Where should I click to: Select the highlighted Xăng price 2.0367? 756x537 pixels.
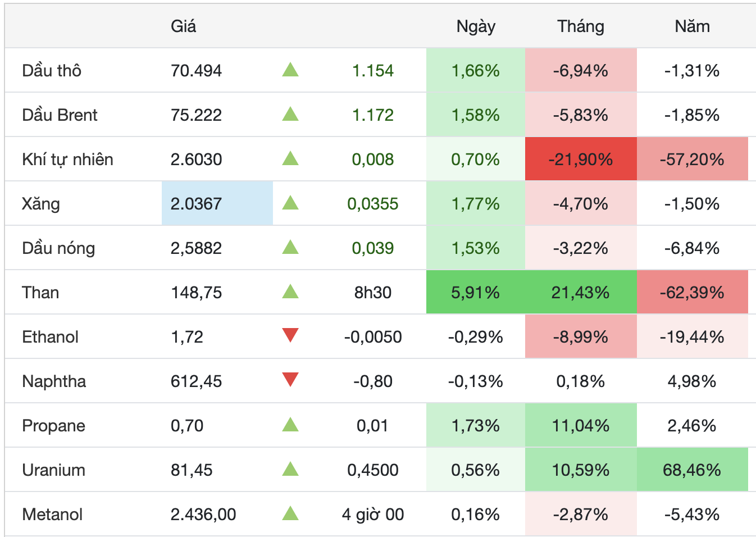217,203
